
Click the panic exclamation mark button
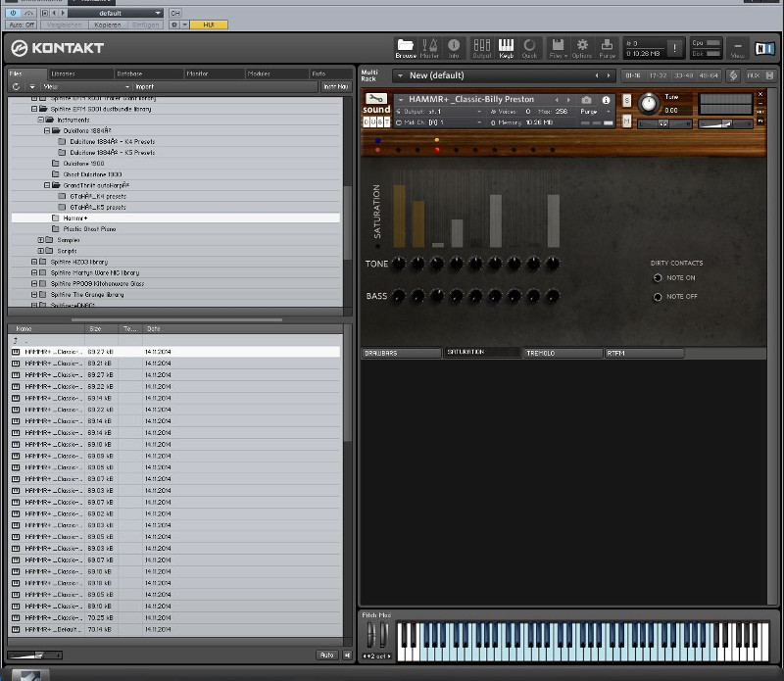(x=674, y=48)
